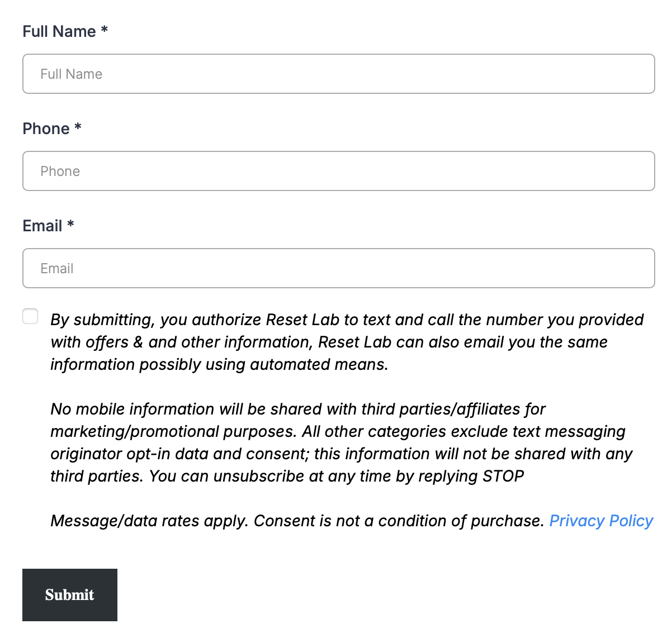
Task: Tick the Reset Lab consent checkbox
Action: pos(30,316)
